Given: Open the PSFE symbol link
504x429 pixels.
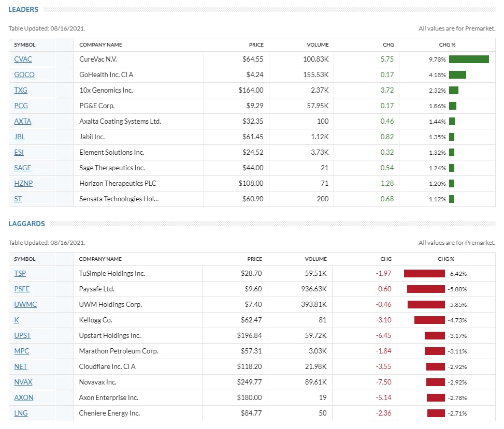Looking at the screenshot, I should (22, 289).
